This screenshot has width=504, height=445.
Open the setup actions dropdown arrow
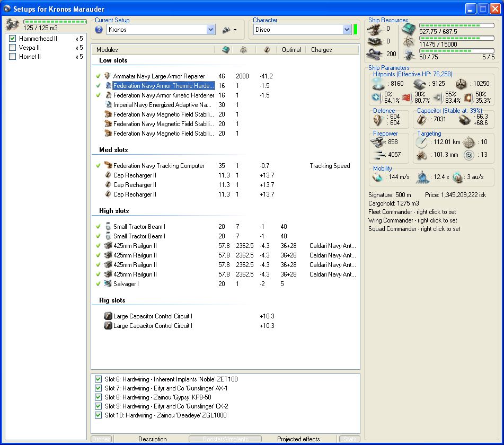pos(235,30)
